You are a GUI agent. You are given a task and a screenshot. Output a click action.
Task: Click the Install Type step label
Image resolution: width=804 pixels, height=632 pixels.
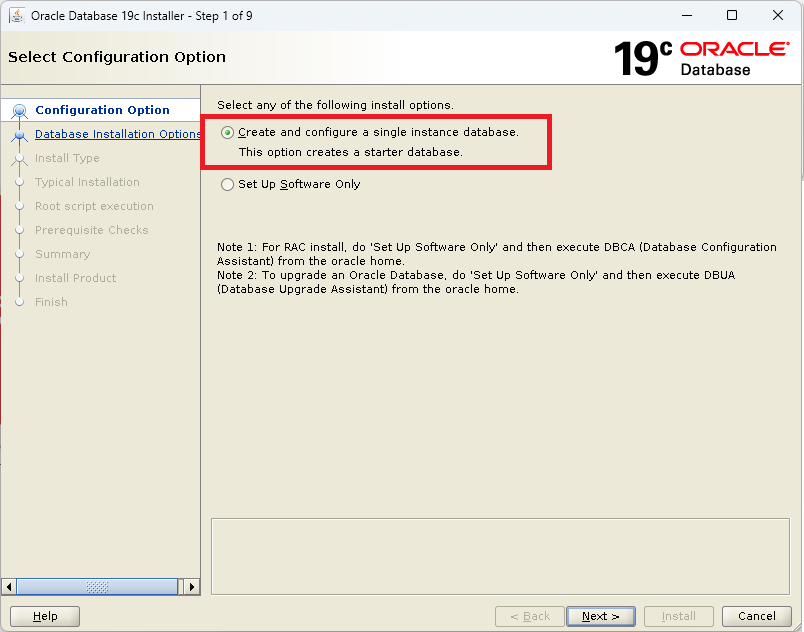pyautogui.click(x=67, y=158)
